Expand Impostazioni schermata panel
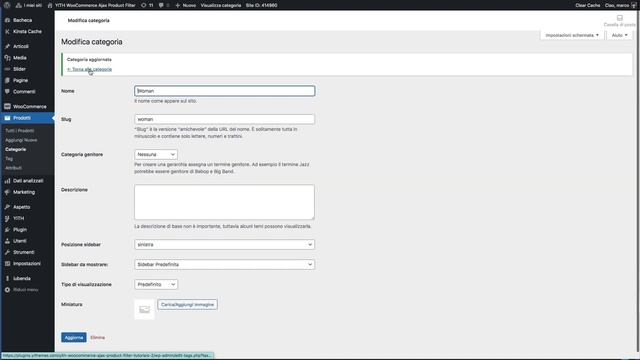 click(571, 35)
